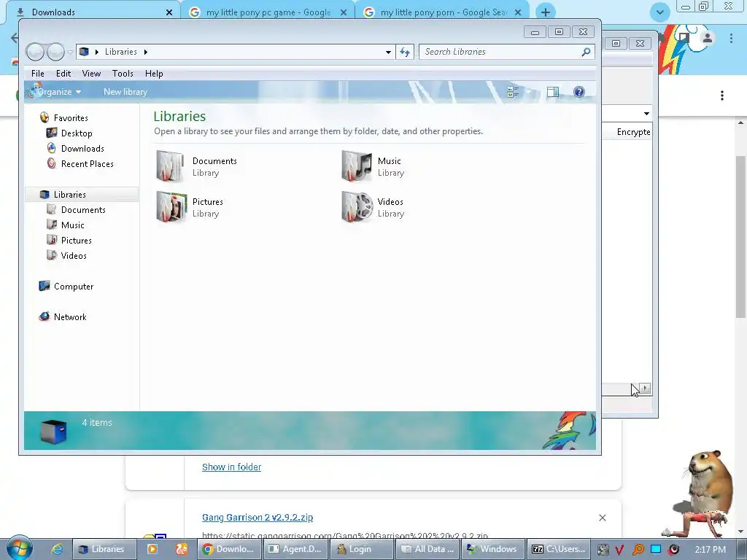Click the Back navigation button in Libraries window
The image size is (747, 560).
35,52
